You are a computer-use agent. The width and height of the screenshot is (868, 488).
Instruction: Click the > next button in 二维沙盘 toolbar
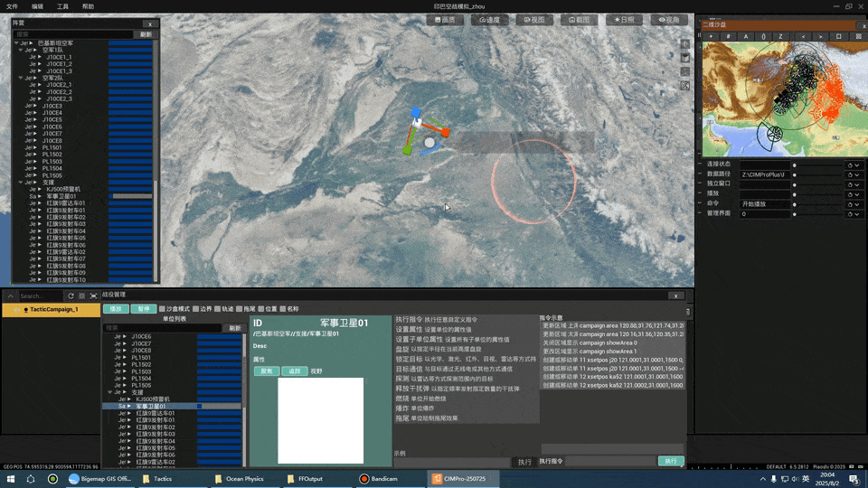820,36
